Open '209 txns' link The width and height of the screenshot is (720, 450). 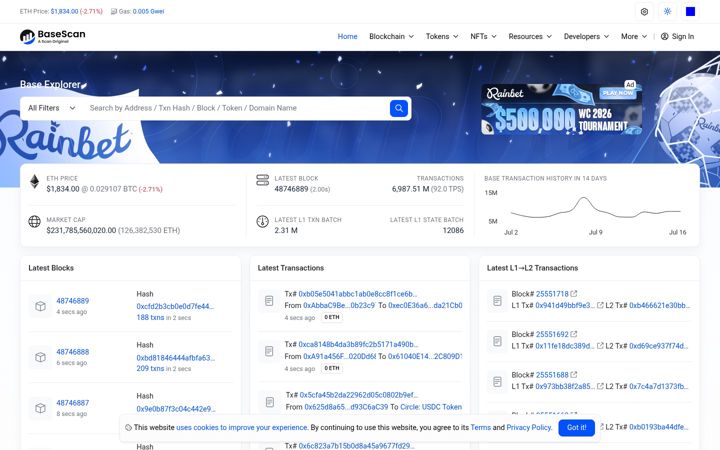[x=150, y=369]
